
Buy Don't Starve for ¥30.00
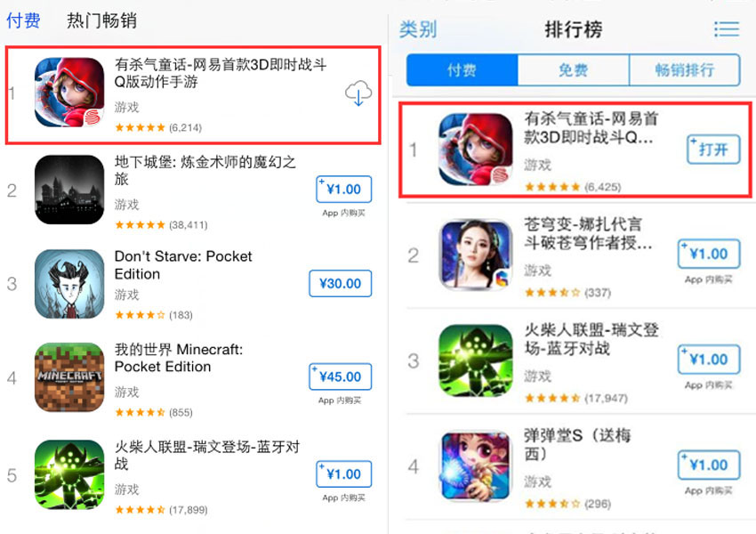[341, 283]
